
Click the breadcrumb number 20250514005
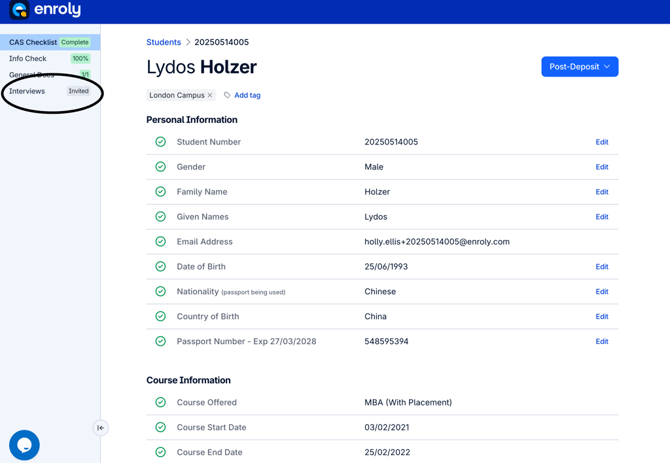click(x=221, y=42)
